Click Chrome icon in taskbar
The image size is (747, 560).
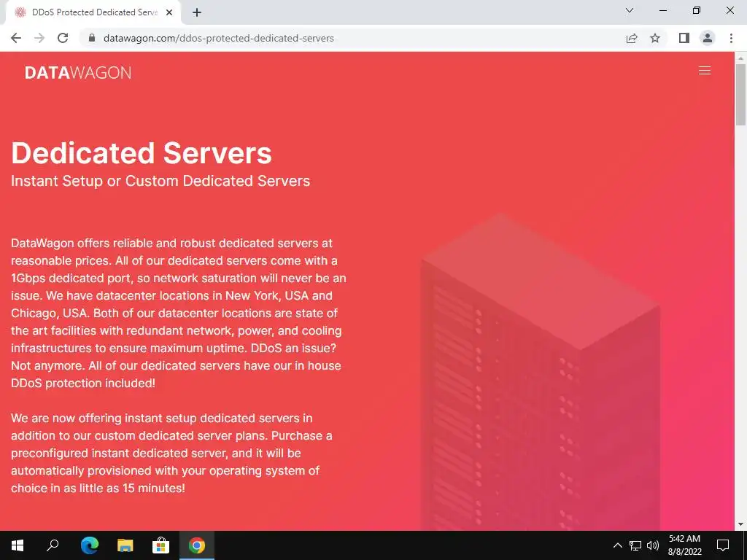197,545
